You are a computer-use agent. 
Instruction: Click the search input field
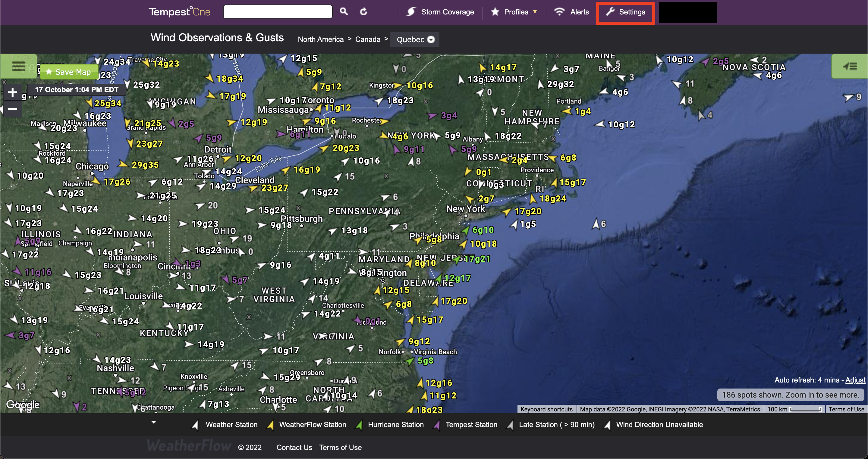278,12
